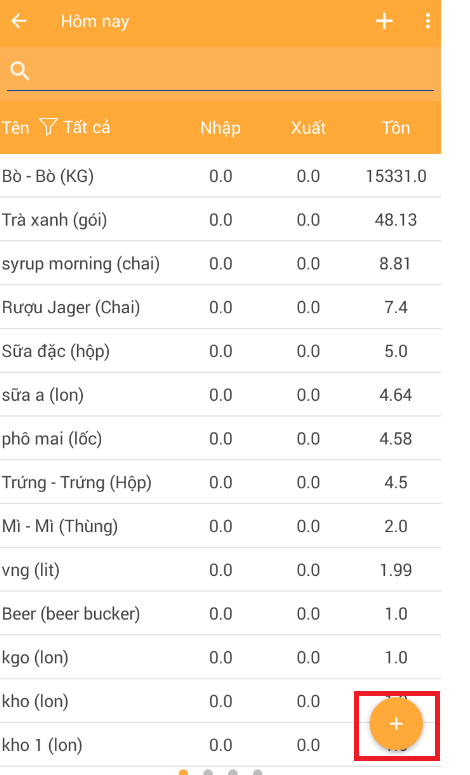Tap the magnifier search icon
This screenshot has width=470, height=775.
(x=20, y=71)
